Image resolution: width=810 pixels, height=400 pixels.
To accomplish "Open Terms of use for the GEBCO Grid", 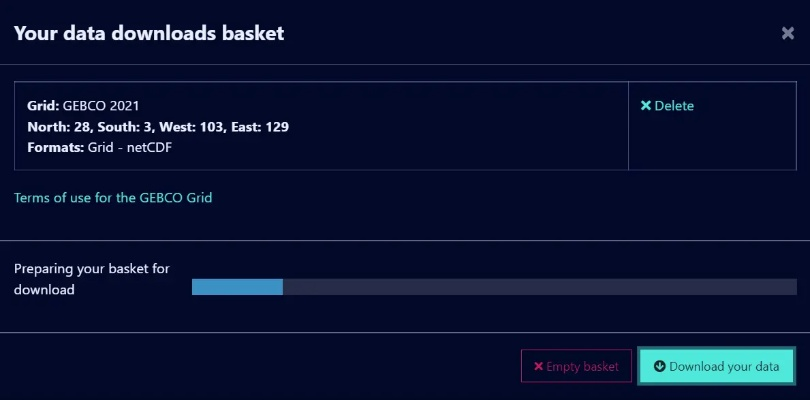I will click(113, 198).
